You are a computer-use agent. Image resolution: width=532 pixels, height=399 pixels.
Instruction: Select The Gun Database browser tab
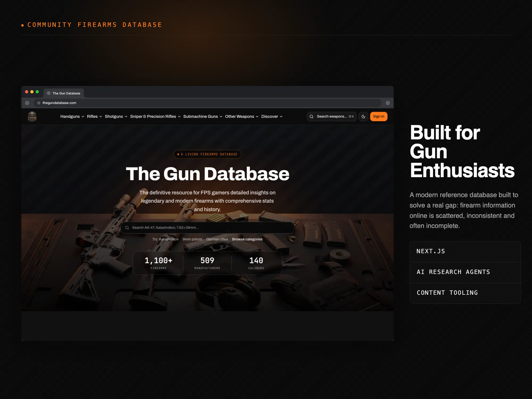(x=64, y=93)
